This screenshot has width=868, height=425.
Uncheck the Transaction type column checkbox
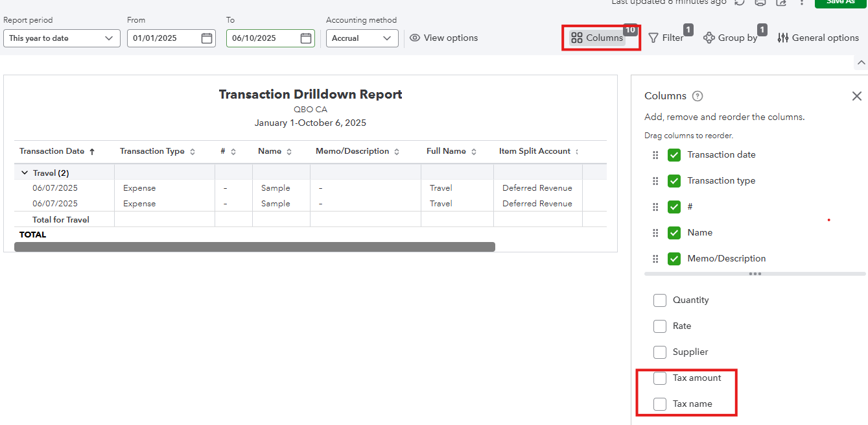pyautogui.click(x=674, y=181)
